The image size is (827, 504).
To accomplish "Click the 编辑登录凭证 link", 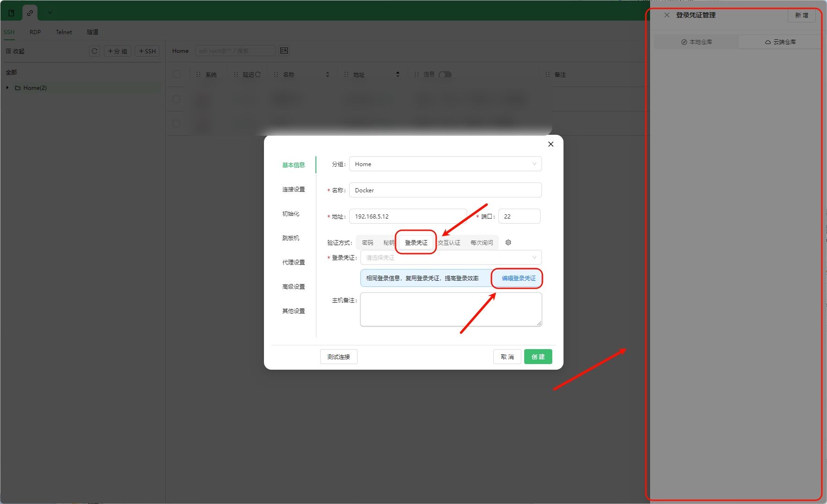I will coord(518,278).
